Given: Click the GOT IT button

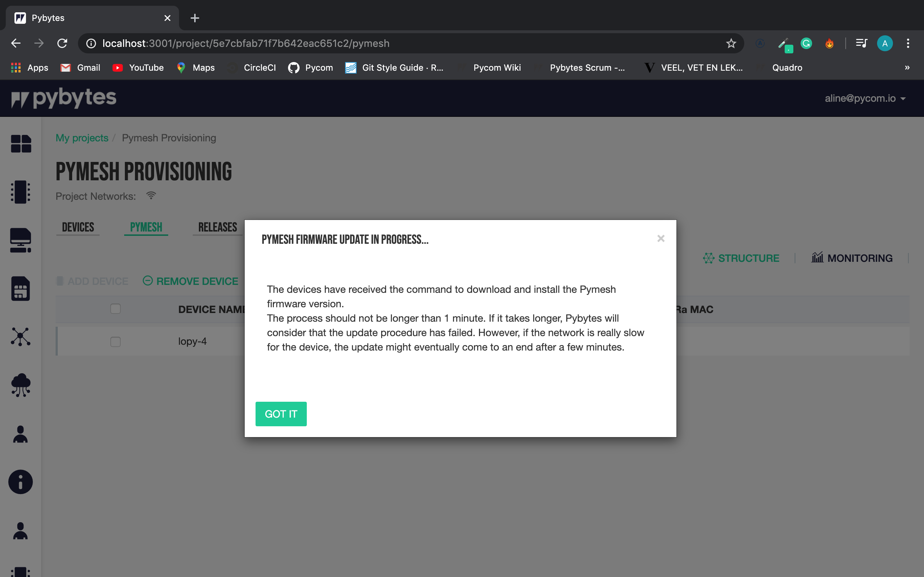Looking at the screenshot, I should click(x=281, y=414).
